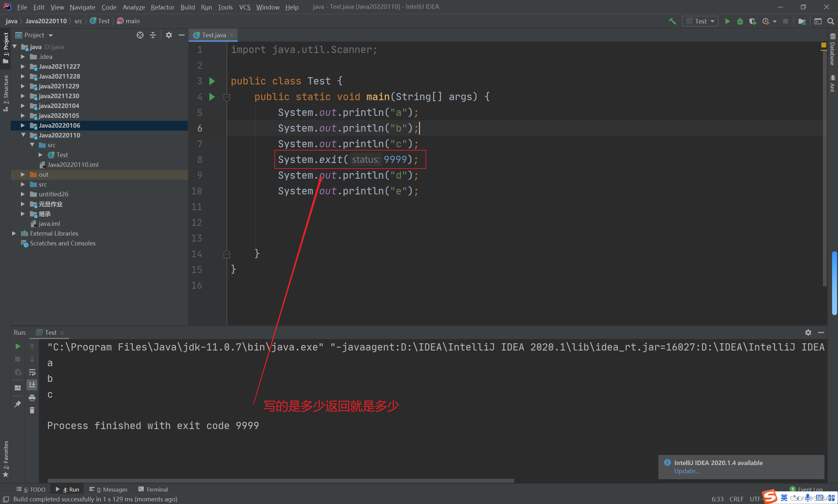Collapse all in Project panel toolbar
Screen dimensions: 838x504
[x=153, y=35]
